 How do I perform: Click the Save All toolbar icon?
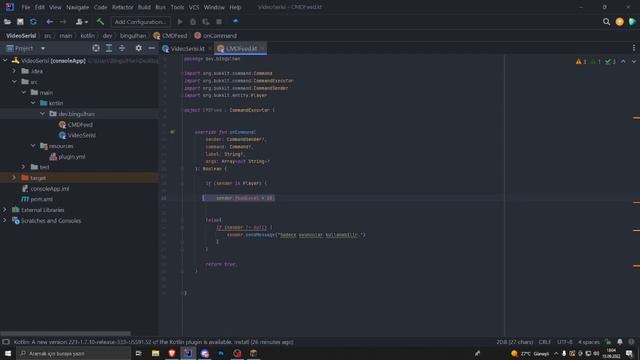(20, 22)
